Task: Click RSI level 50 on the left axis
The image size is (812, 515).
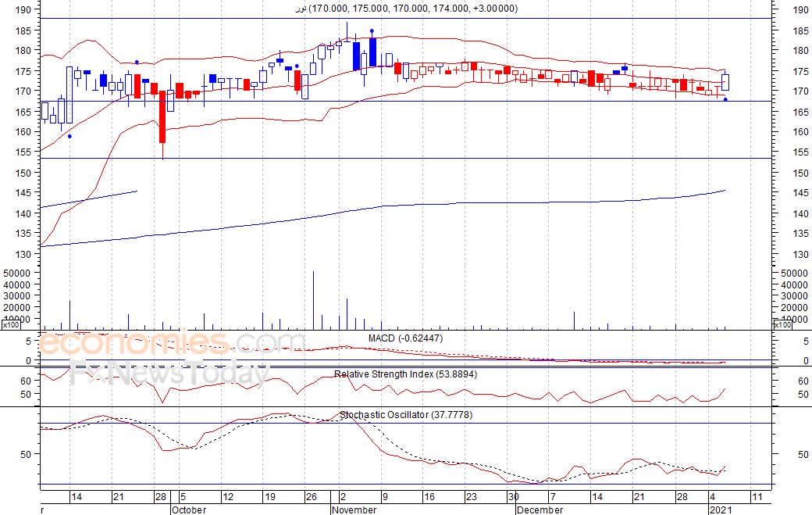Action: tap(27, 395)
